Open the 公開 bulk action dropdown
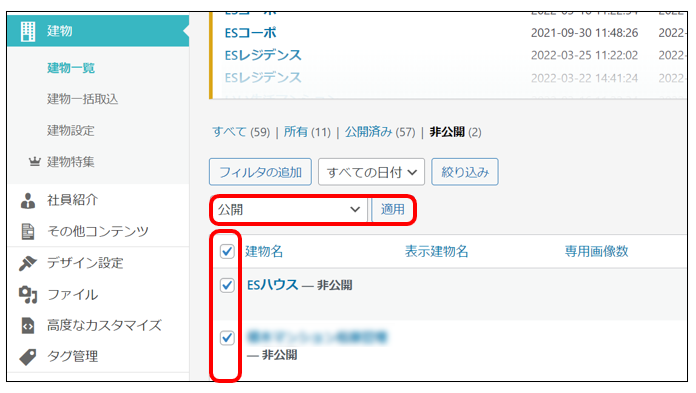The width and height of the screenshot is (696, 393). [289, 210]
